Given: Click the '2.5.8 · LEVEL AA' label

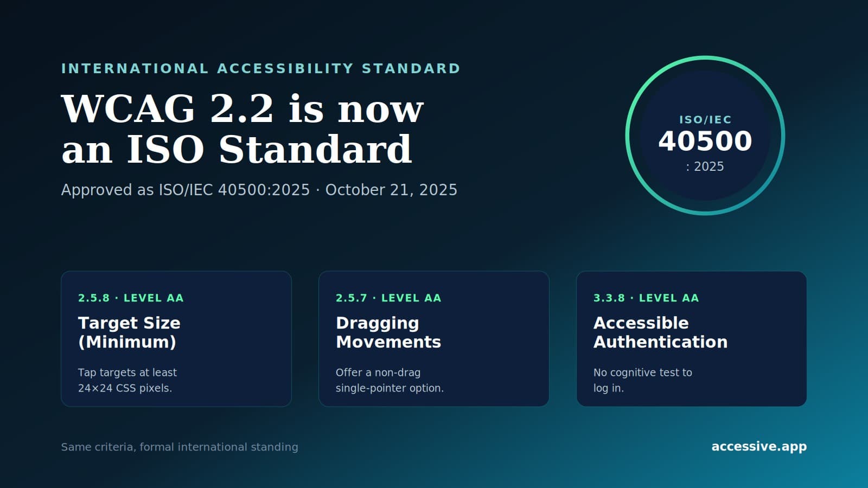Looking at the screenshot, I should [131, 298].
